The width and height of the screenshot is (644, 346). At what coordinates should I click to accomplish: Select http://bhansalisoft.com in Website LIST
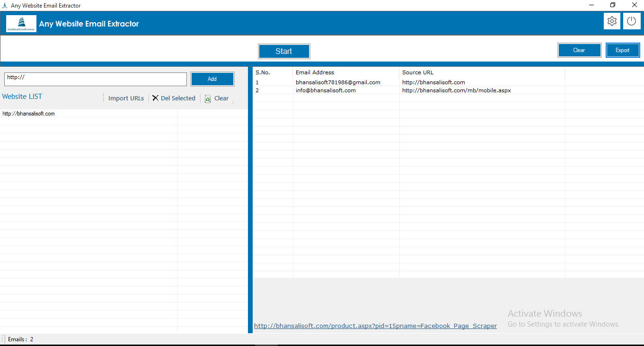coord(28,114)
